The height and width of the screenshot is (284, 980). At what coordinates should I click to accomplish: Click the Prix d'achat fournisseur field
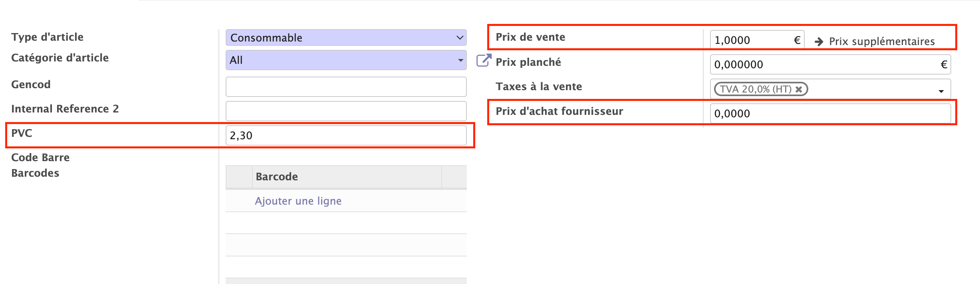[830, 114]
